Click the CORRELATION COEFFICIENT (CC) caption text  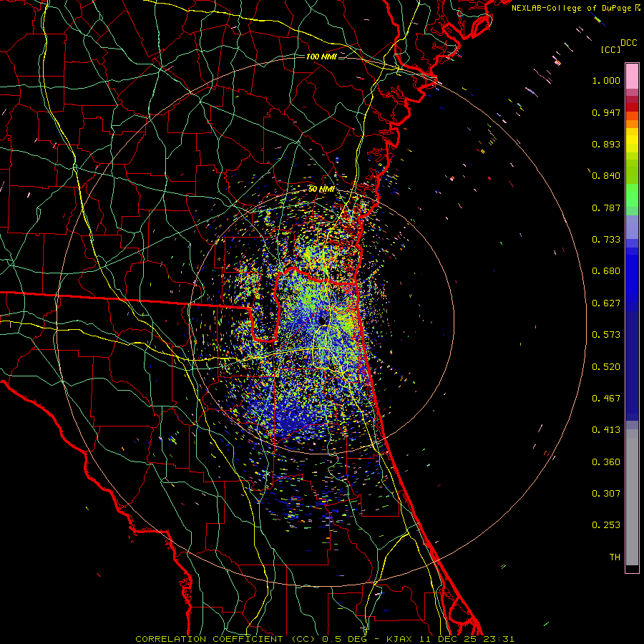point(225,639)
